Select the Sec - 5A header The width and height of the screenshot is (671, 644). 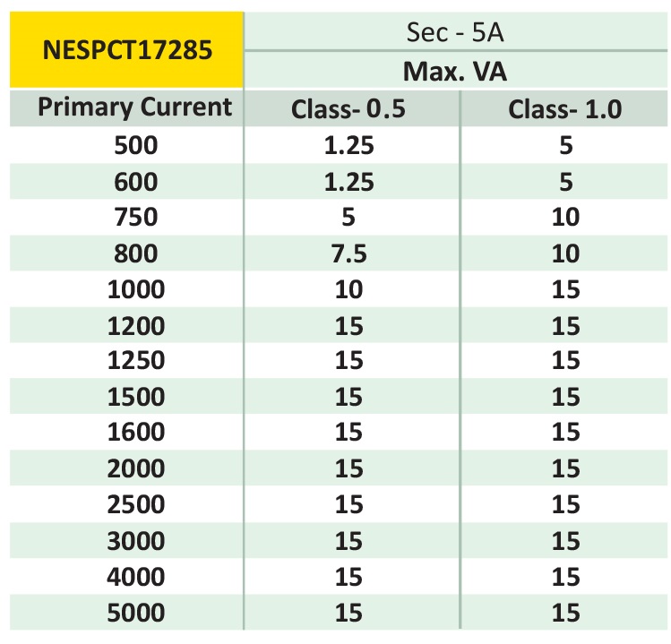[457, 31]
